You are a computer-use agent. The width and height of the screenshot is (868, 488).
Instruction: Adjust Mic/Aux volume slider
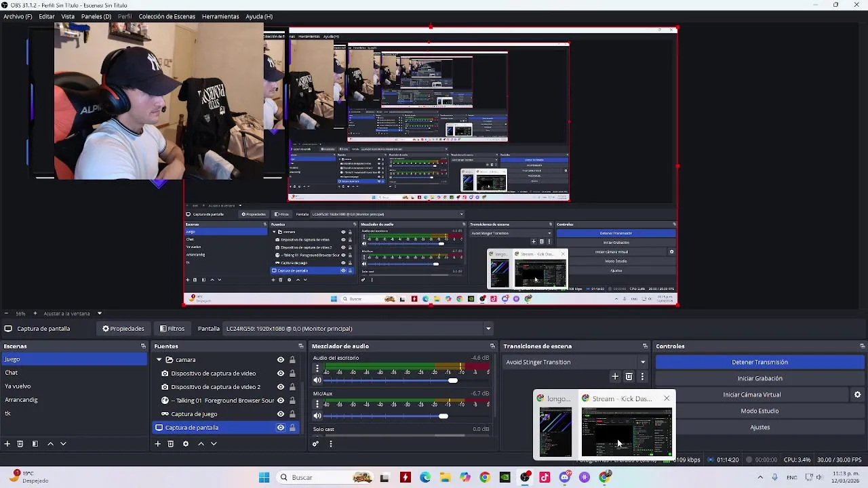pos(443,416)
